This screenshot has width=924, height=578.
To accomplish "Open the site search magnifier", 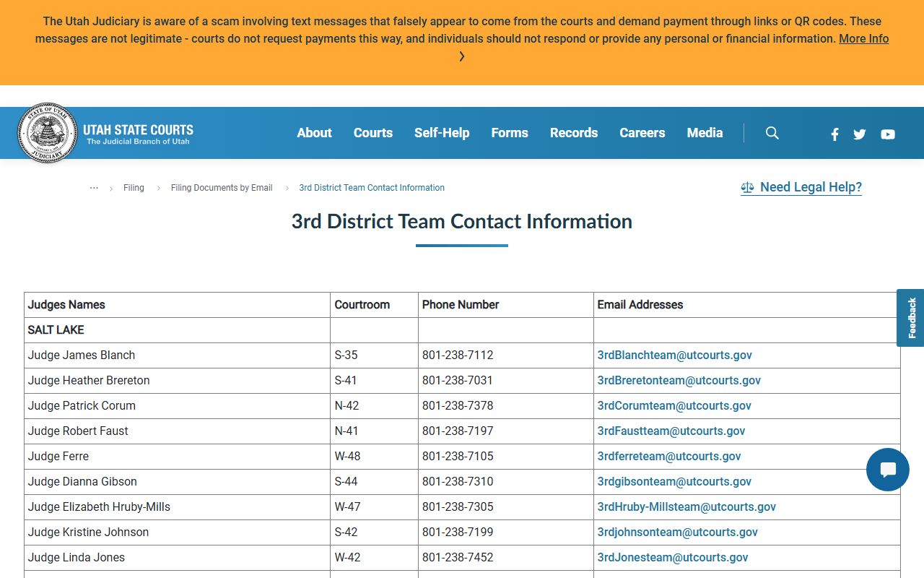I will coord(772,133).
